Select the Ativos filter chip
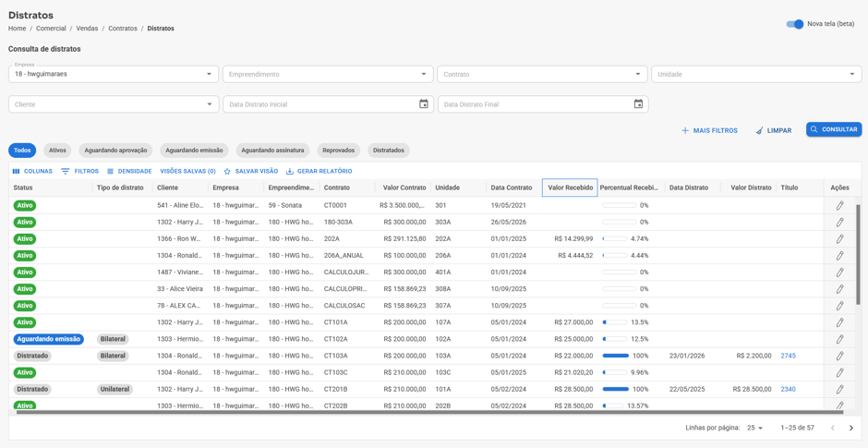 point(57,150)
